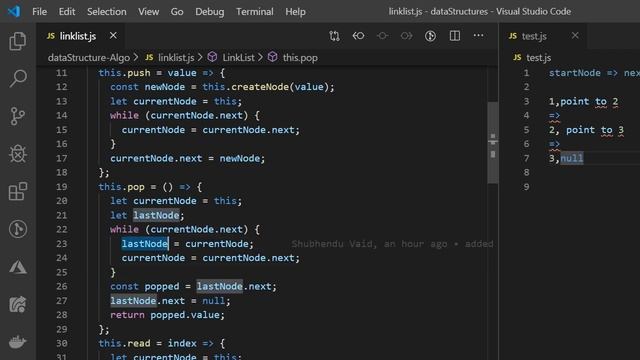The height and width of the screenshot is (360, 640).
Task: Click selected 'lastNode' on line 23
Action: point(144,244)
